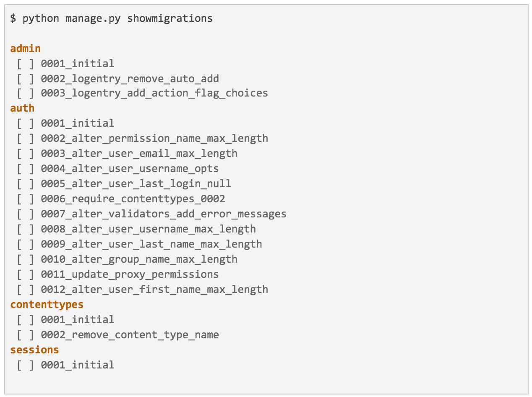Select 0006_require_contenttypes_0002 migration
The image size is (532, 397).
pyautogui.click(x=133, y=199)
